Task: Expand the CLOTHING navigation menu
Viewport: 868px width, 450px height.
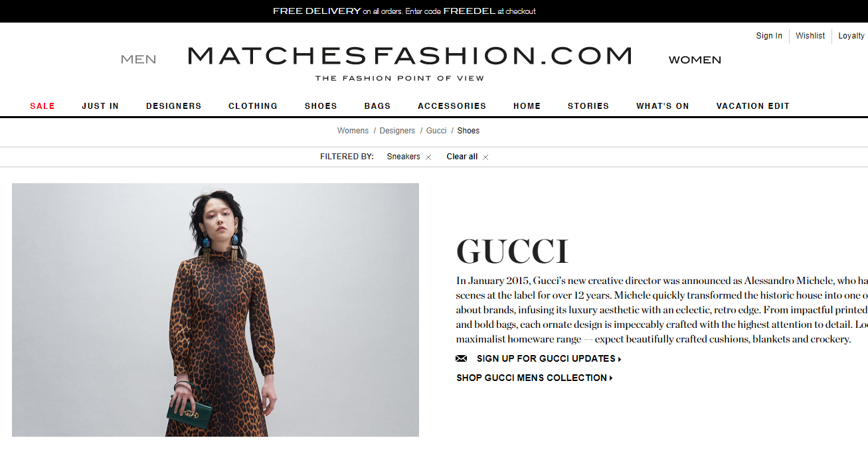Action: 253,106
